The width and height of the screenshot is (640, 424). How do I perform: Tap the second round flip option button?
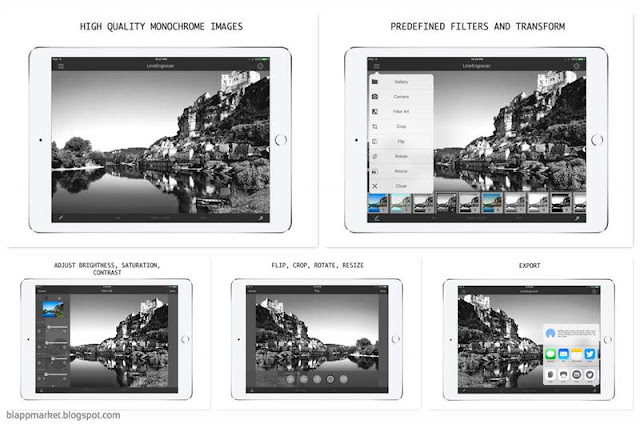(304, 379)
